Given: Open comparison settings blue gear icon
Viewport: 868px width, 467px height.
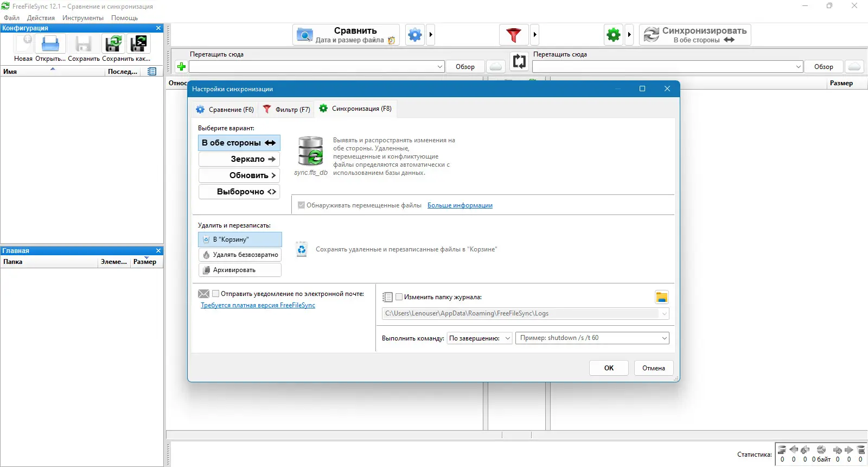Looking at the screenshot, I should (415, 35).
